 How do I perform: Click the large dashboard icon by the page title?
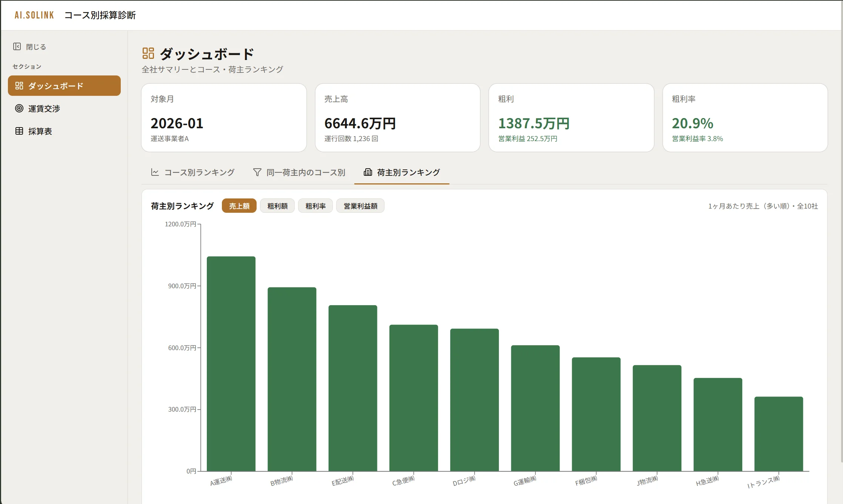click(x=148, y=53)
